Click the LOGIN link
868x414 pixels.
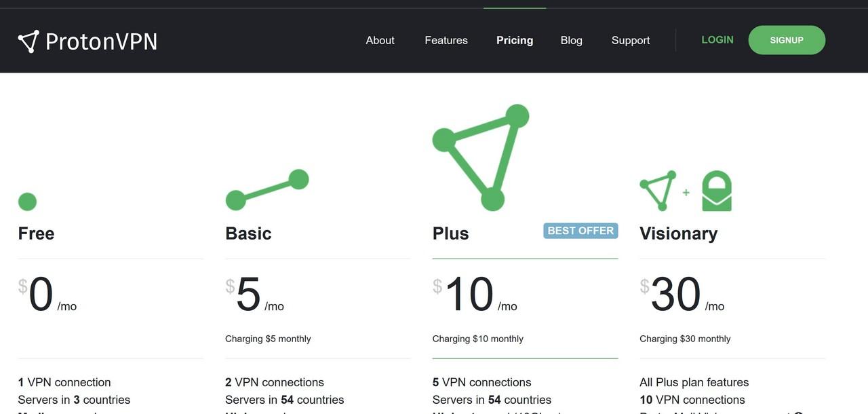717,40
